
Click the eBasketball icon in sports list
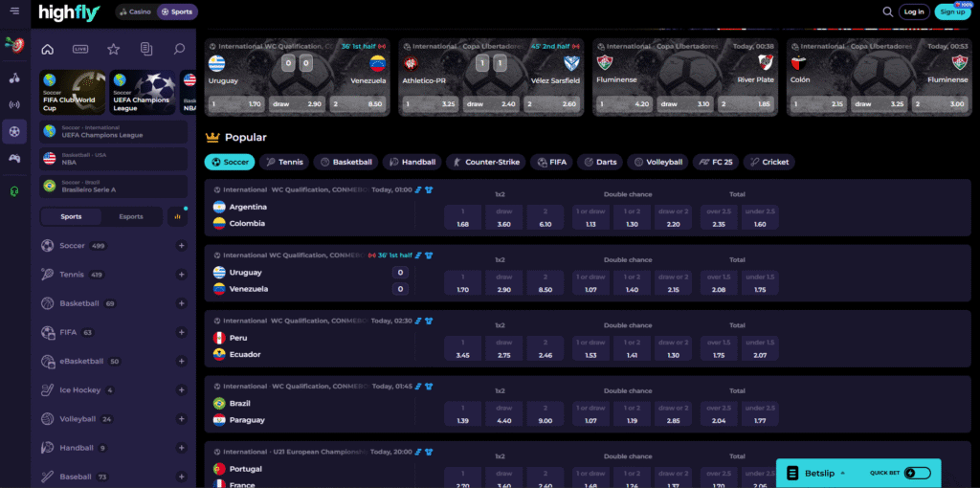pyautogui.click(x=47, y=361)
